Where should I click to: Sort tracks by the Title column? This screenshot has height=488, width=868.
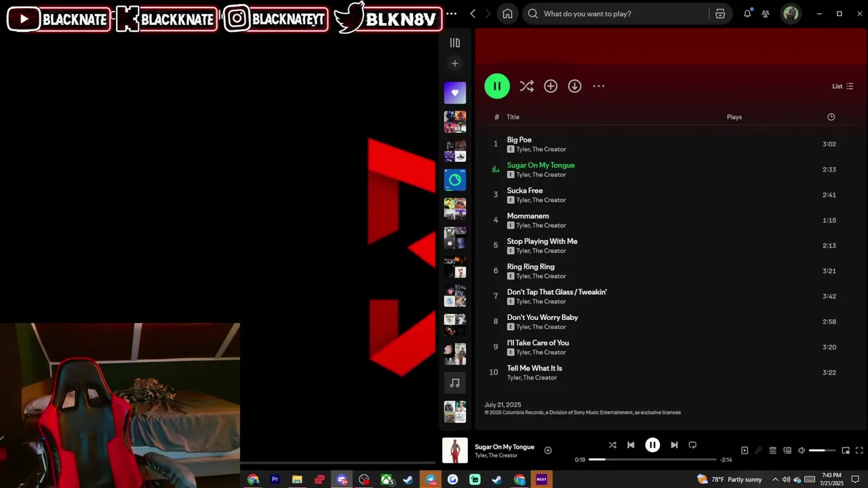pyautogui.click(x=513, y=117)
